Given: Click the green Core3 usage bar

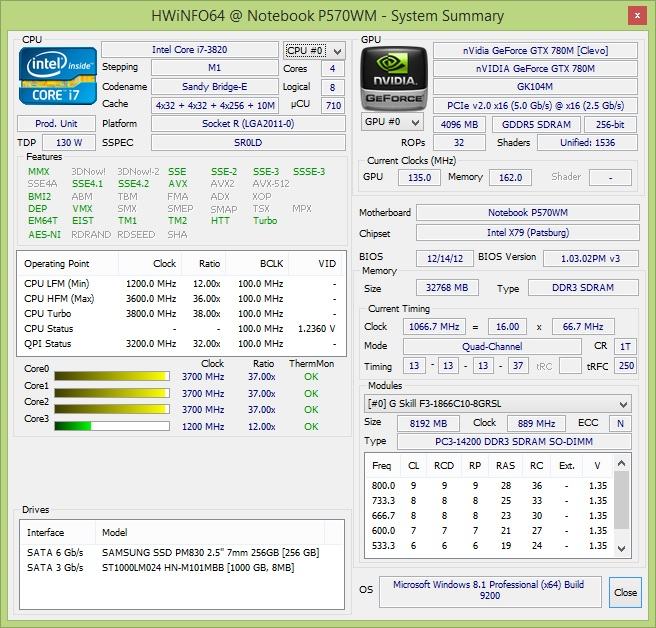Looking at the screenshot, I should (x=112, y=426).
